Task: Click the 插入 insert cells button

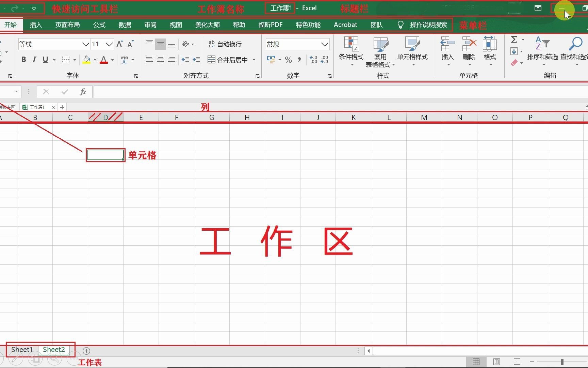Action: (x=447, y=51)
